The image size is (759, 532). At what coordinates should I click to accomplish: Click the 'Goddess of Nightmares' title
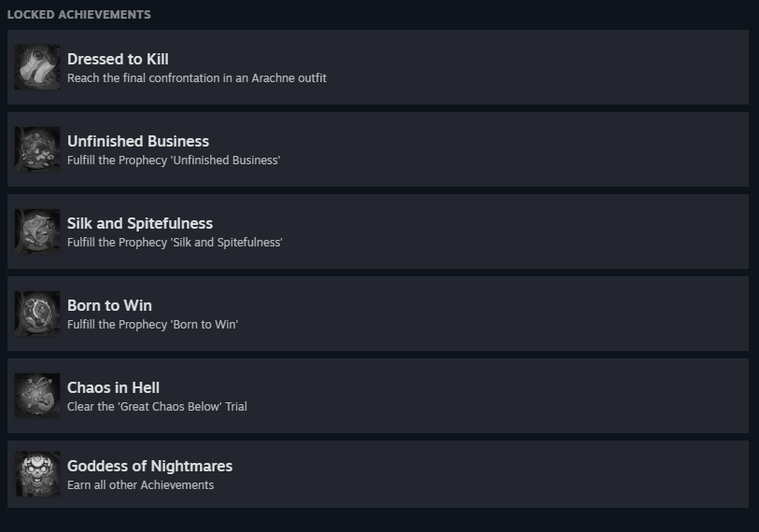[x=149, y=466]
